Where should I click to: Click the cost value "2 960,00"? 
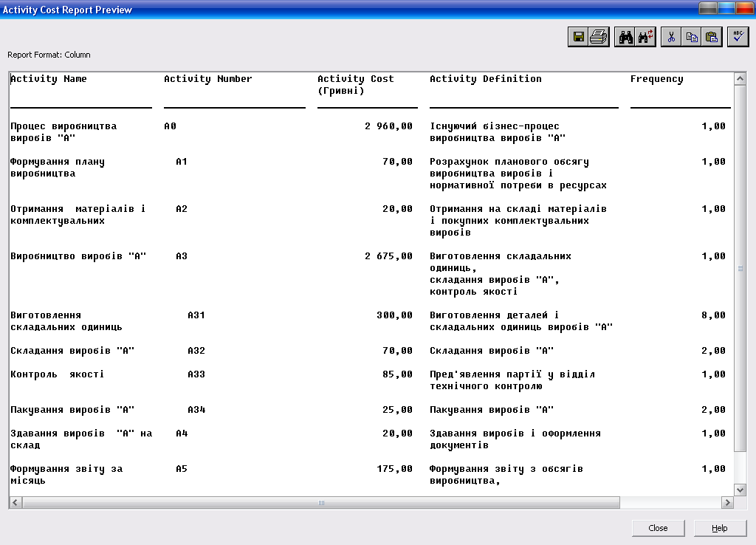388,126
